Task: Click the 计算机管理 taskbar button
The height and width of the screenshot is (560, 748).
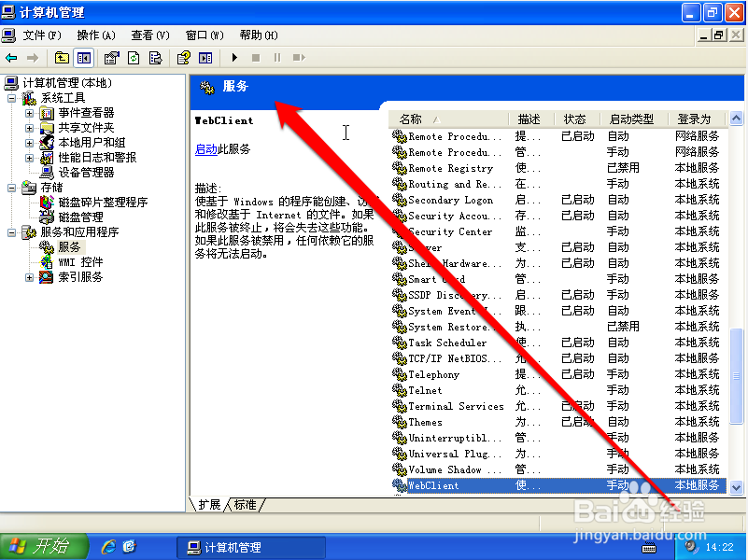Action: tap(251, 547)
